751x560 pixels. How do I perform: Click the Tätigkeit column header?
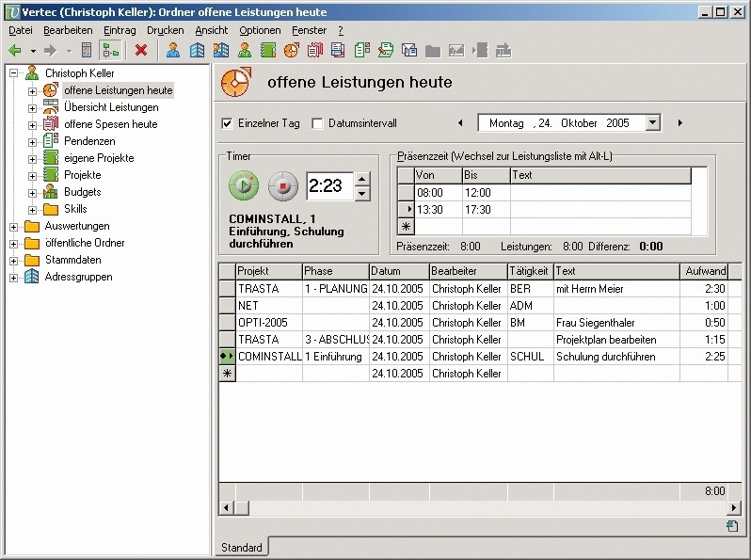[531, 271]
